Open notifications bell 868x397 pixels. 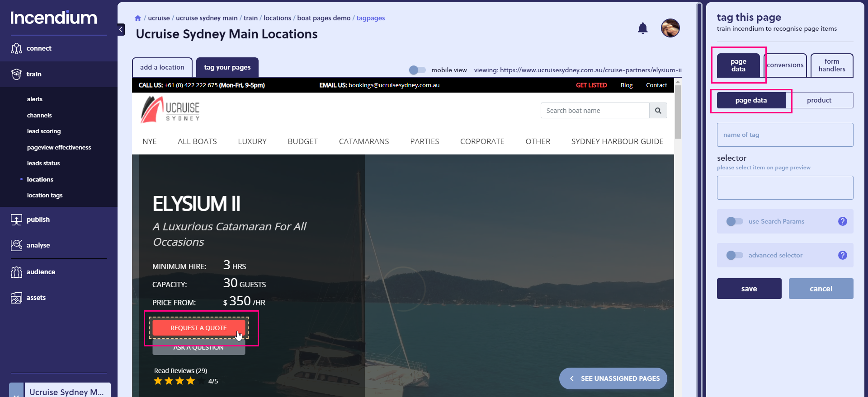click(x=642, y=28)
